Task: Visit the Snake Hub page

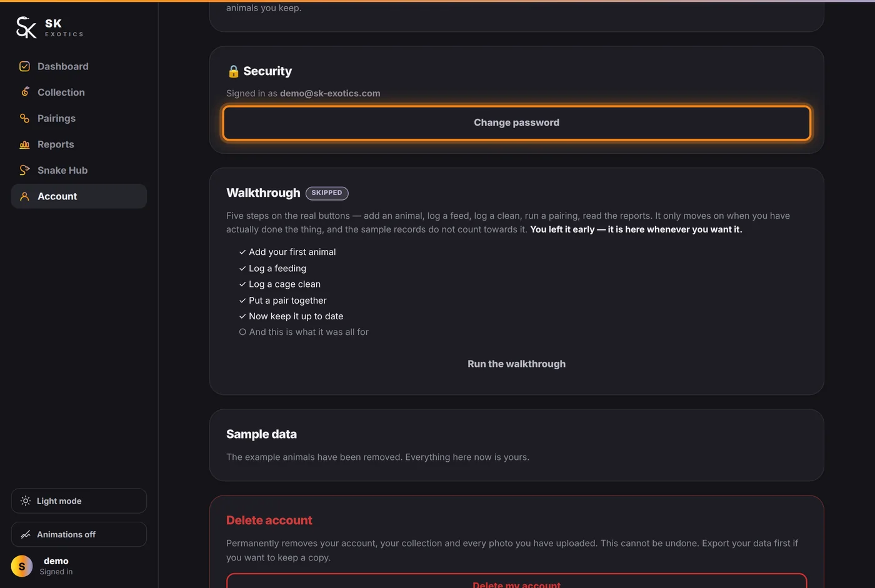Action: click(79, 170)
